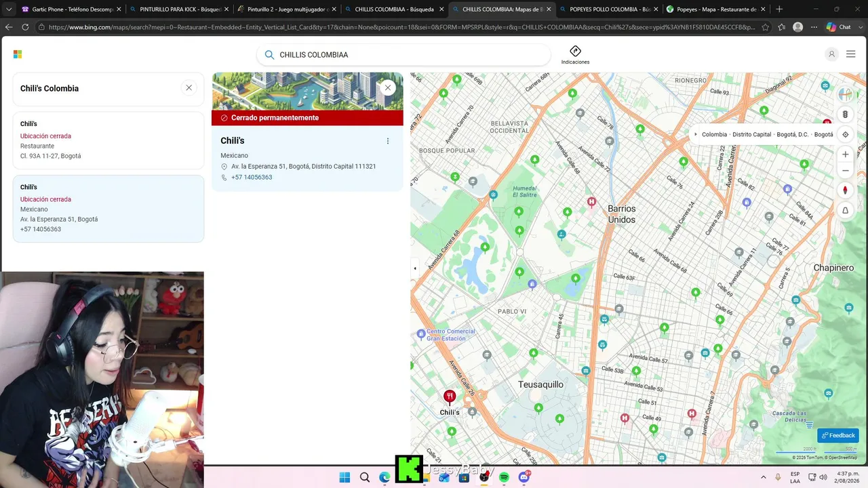This screenshot has height=488, width=868.
Task: Select the Chili's result at Cl. 93A 11-27
Action: [x=108, y=140]
